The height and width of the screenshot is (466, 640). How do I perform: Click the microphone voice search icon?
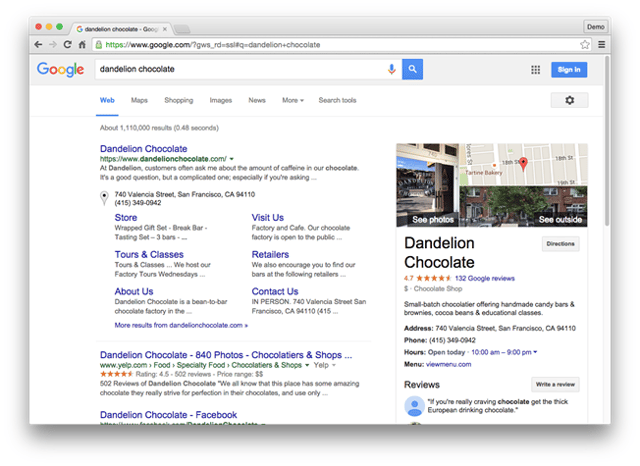click(391, 69)
